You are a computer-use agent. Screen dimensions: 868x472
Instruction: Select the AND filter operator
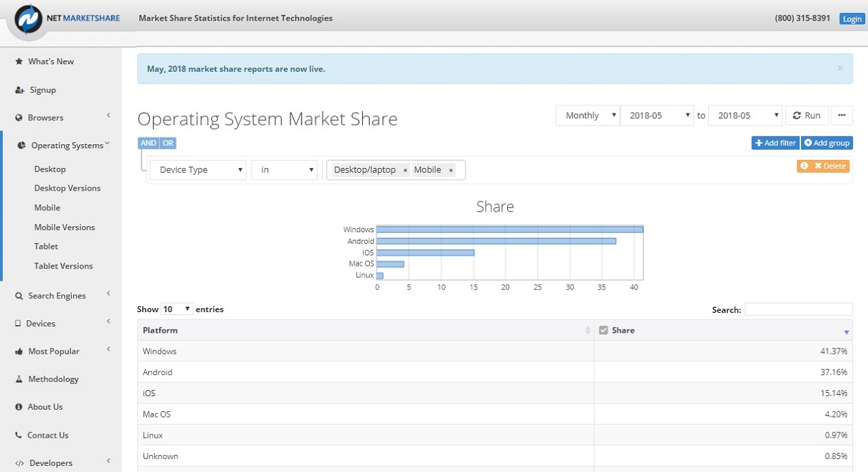pos(148,143)
